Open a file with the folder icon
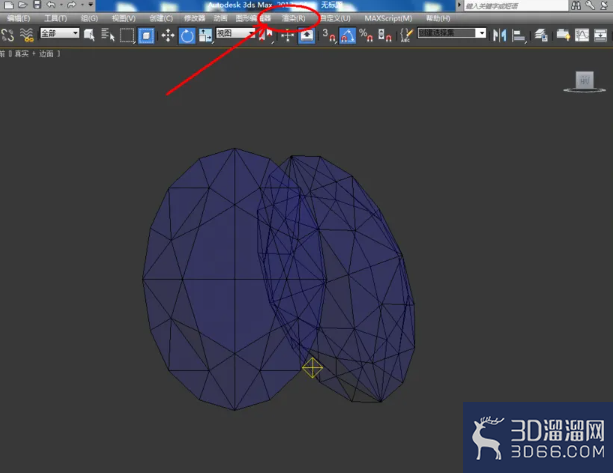This screenshot has height=473, width=613. tap(23, 5)
